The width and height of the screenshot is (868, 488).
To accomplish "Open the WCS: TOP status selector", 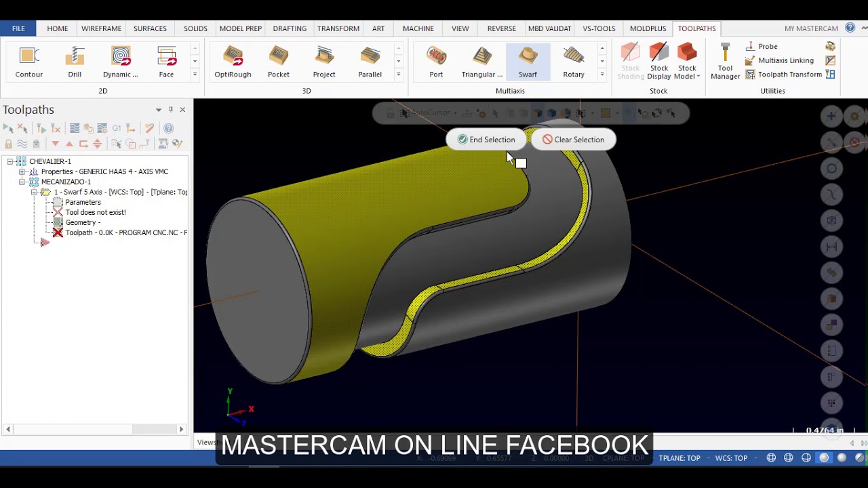I will pos(731,458).
